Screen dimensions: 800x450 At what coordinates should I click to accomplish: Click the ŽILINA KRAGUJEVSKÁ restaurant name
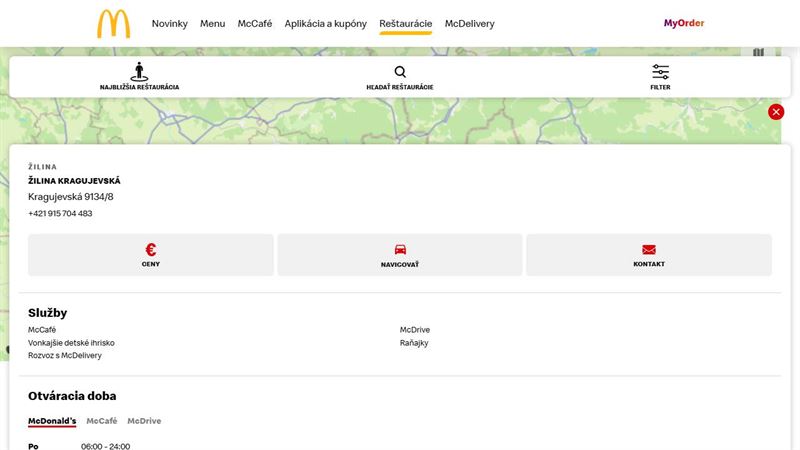[x=74, y=181]
